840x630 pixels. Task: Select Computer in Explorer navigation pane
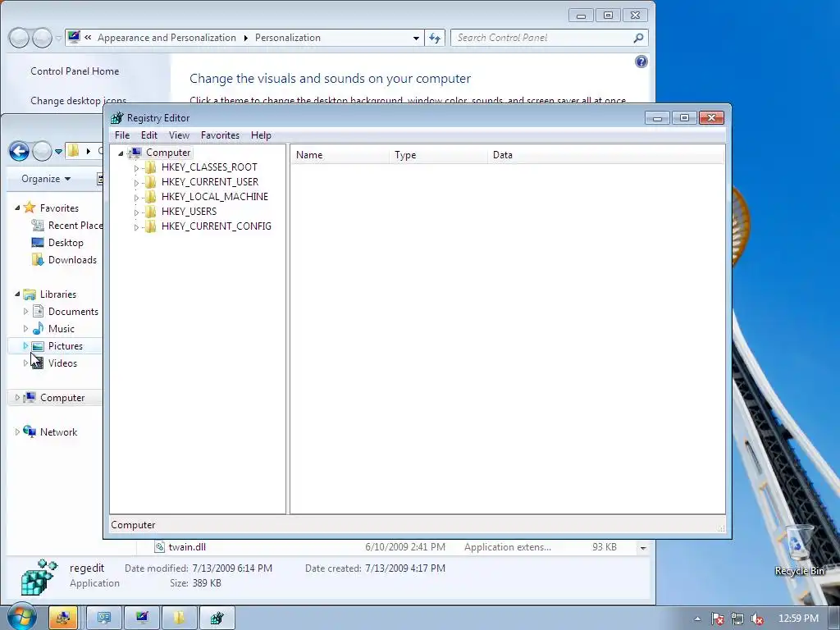coord(62,398)
